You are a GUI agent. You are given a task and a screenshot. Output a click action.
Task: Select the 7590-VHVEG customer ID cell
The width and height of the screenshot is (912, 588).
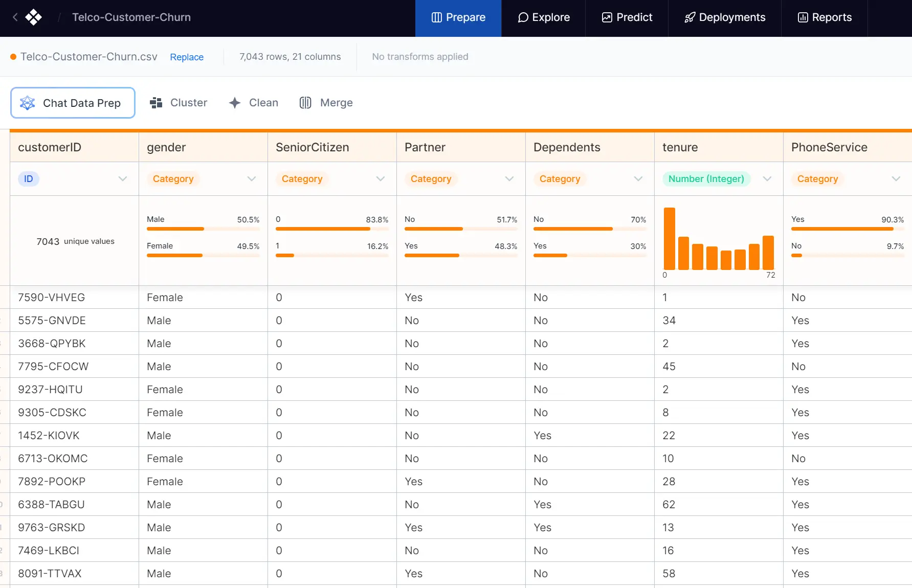52,298
